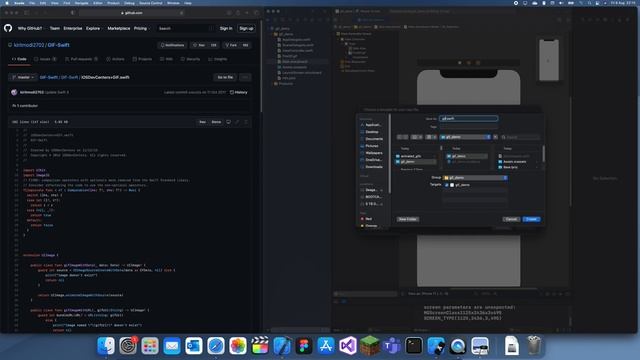Switch to the Issues tab
Viewport: 640px width, 360px height.
point(45,59)
